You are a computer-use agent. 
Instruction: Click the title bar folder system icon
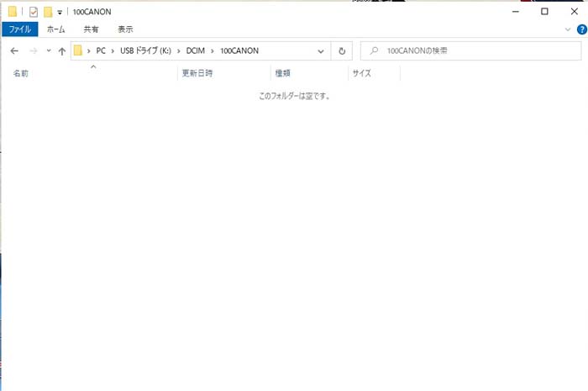(13, 12)
